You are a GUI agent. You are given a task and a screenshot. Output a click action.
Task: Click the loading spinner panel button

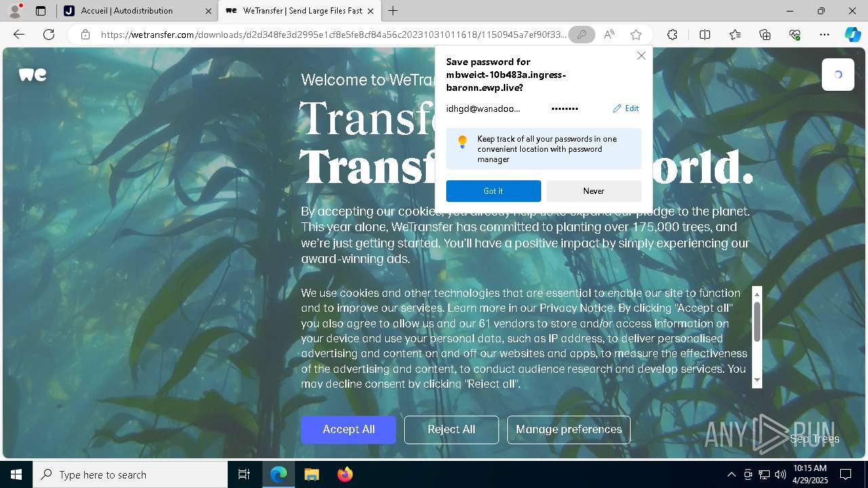pyautogui.click(x=838, y=75)
